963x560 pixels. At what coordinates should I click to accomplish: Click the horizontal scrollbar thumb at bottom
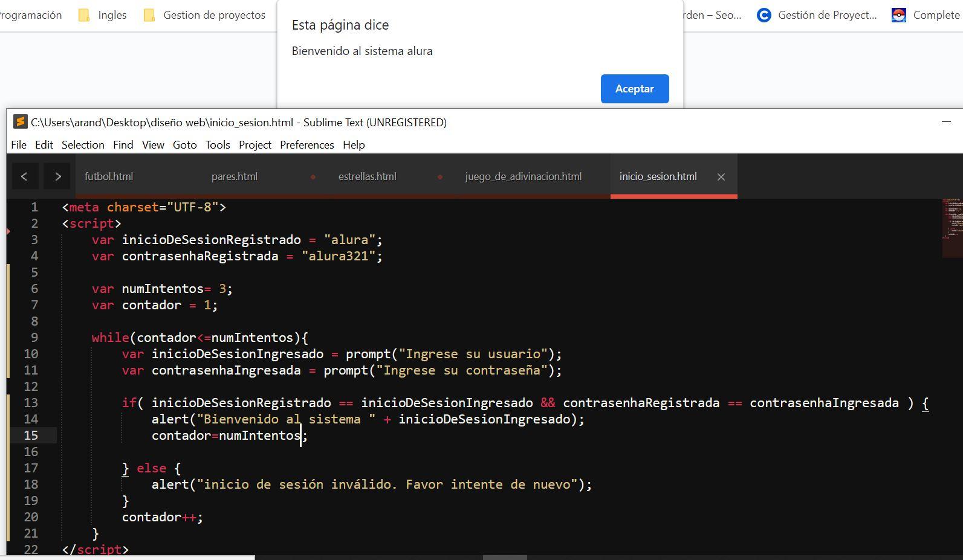pyautogui.click(x=505, y=557)
